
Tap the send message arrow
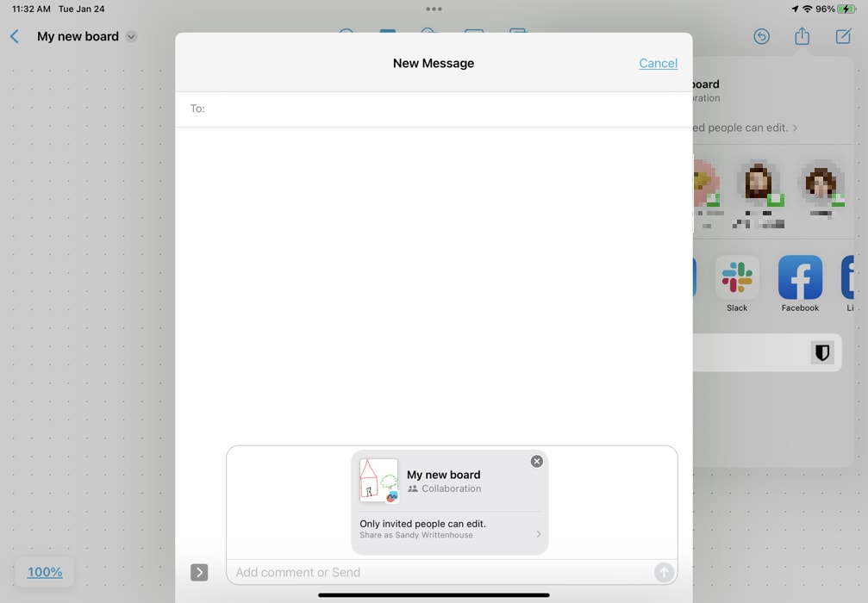[664, 572]
